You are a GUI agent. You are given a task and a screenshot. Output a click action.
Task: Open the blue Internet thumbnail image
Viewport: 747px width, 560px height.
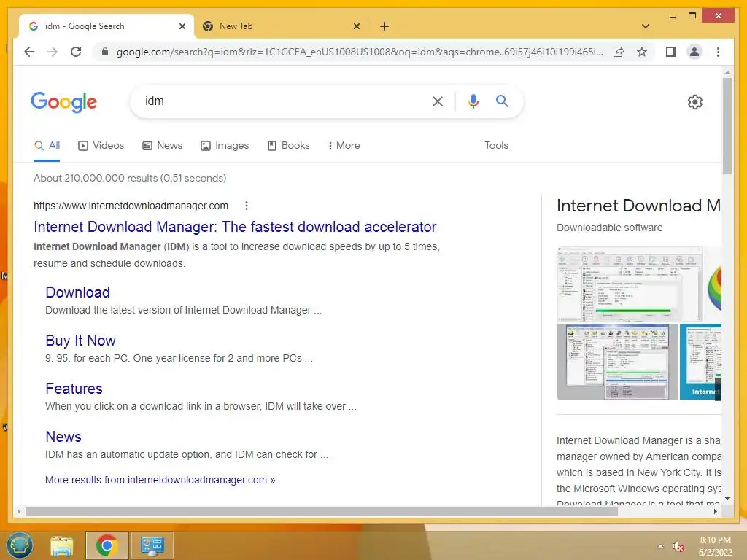[x=700, y=362]
